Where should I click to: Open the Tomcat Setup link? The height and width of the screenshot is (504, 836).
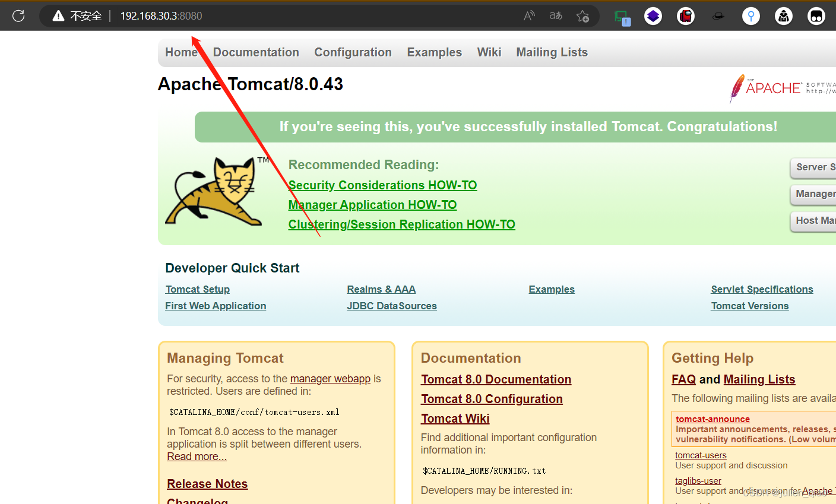click(x=197, y=289)
